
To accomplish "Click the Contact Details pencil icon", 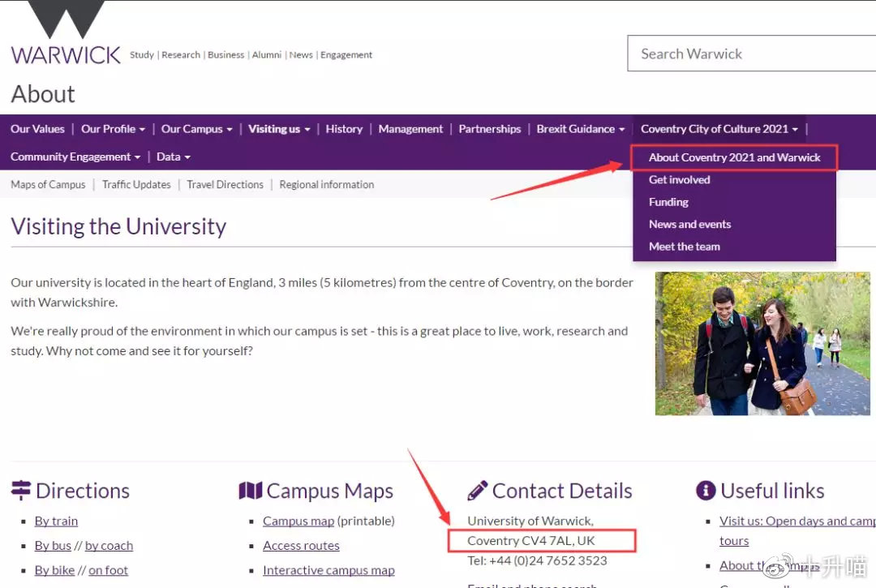I will pos(478,491).
